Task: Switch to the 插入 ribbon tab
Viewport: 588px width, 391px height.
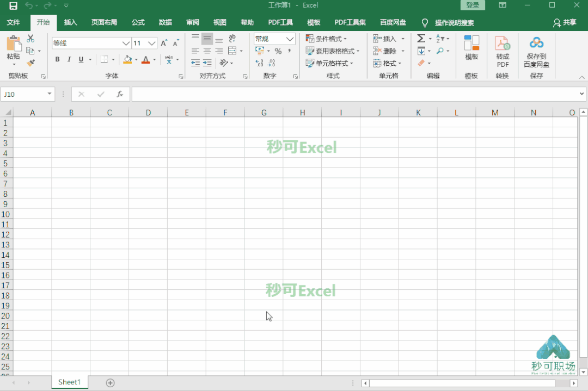Action: tap(71, 22)
